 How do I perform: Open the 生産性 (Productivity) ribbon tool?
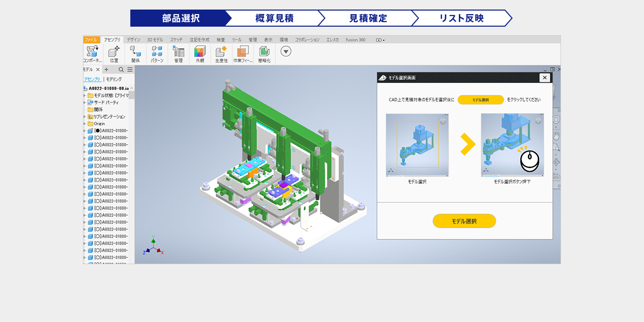click(221, 52)
